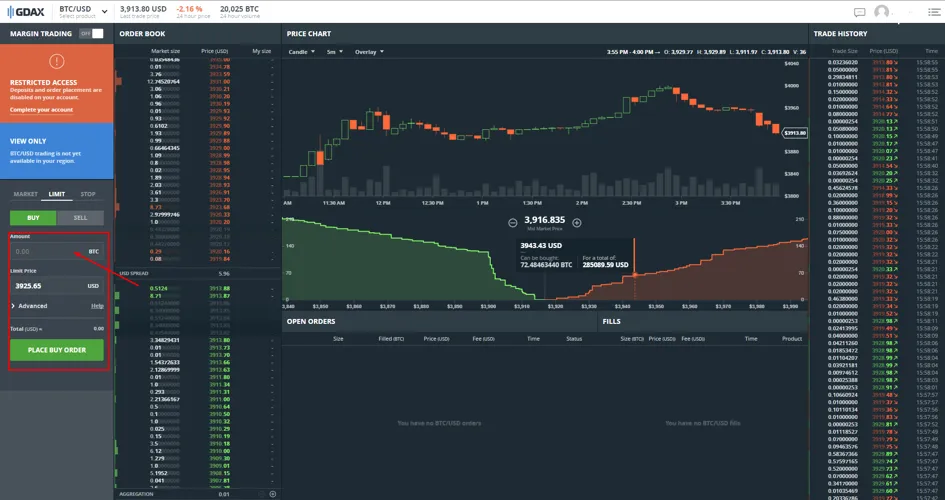Open the Overlay dropdown
This screenshot has width=945, height=500.
pyautogui.click(x=369, y=52)
